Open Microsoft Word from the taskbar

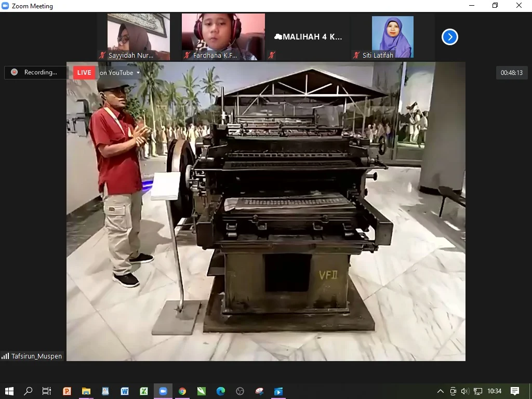pyautogui.click(x=125, y=391)
